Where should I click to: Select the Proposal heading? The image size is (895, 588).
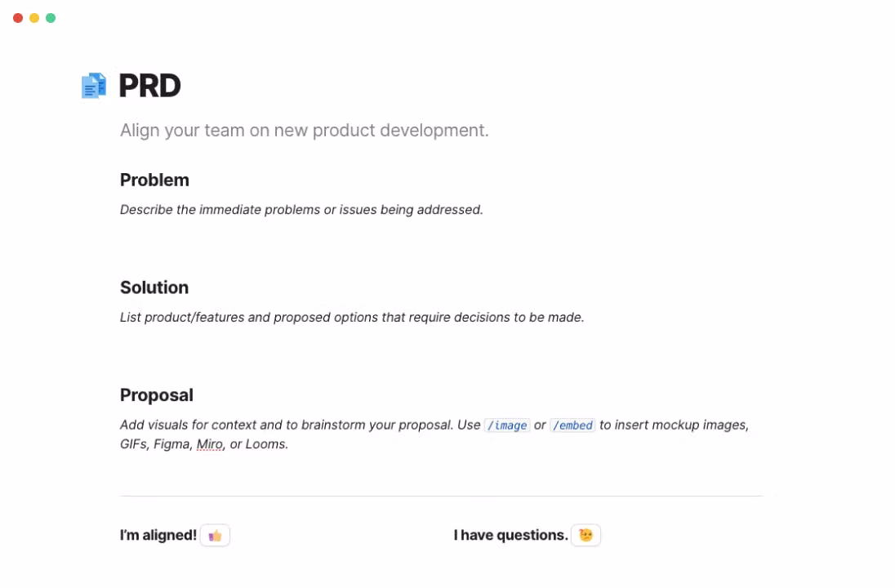157,395
